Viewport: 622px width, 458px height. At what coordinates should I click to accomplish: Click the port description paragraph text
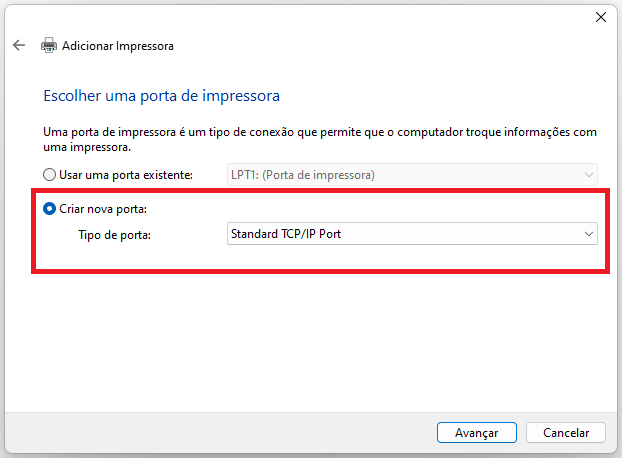pos(320,139)
